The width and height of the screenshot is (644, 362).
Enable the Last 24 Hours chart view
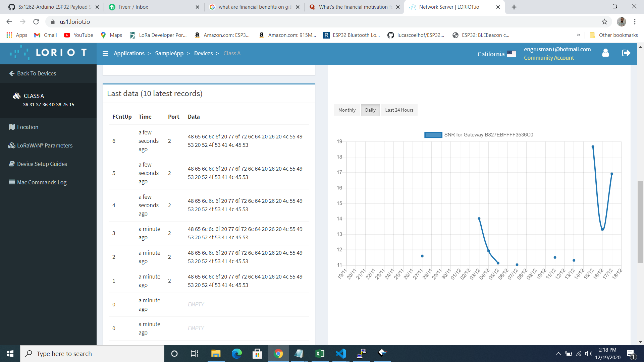[x=399, y=110]
